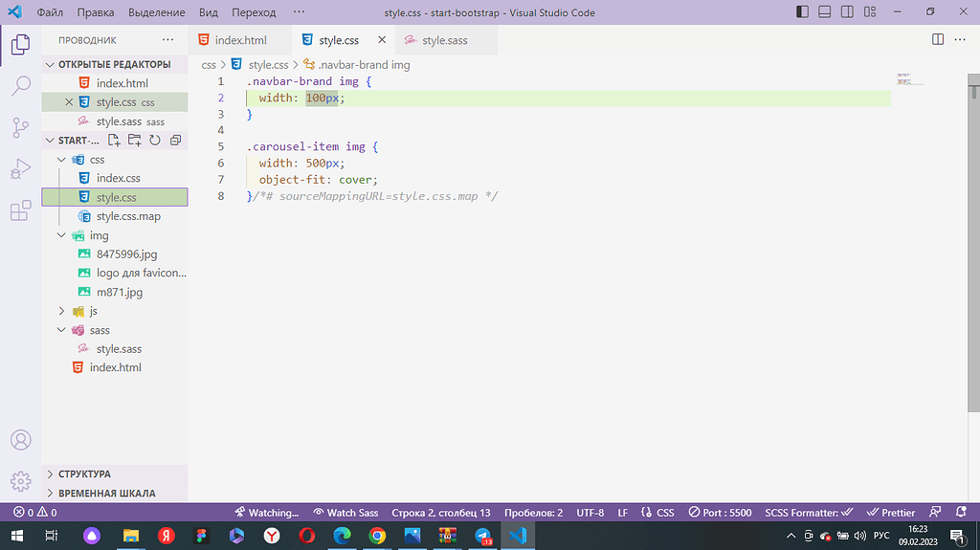
Task: Toggle Watch Sass in status bar
Action: click(x=345, y=513)
